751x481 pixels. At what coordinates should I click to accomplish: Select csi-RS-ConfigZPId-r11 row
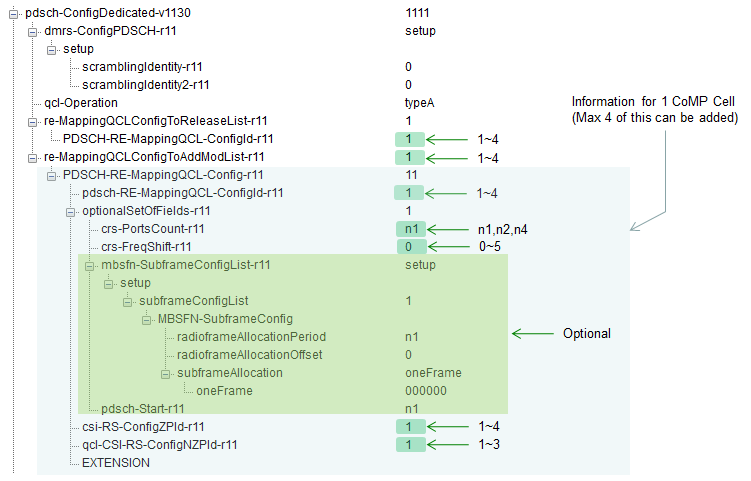[x=143, y=426]
